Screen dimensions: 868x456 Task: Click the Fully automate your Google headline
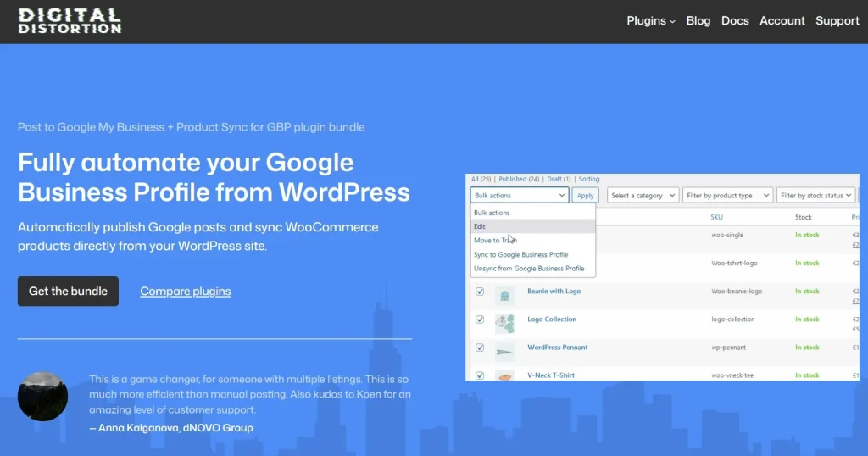click(214, 177)
